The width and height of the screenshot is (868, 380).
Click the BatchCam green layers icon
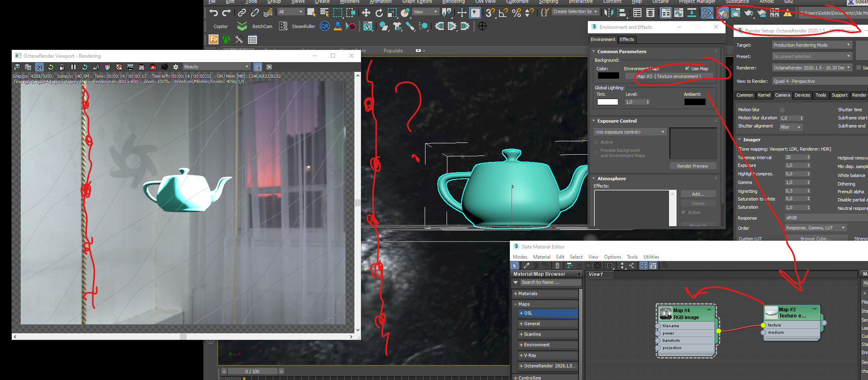tap(242, 26)
